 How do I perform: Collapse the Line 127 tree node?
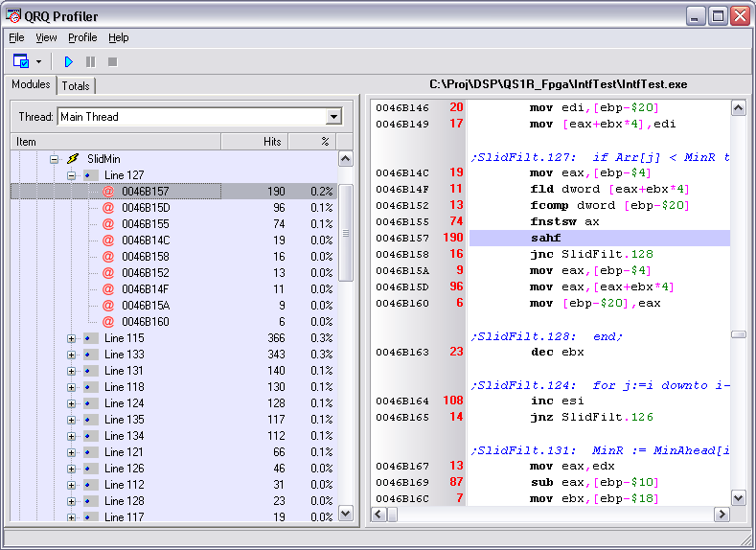72,175
